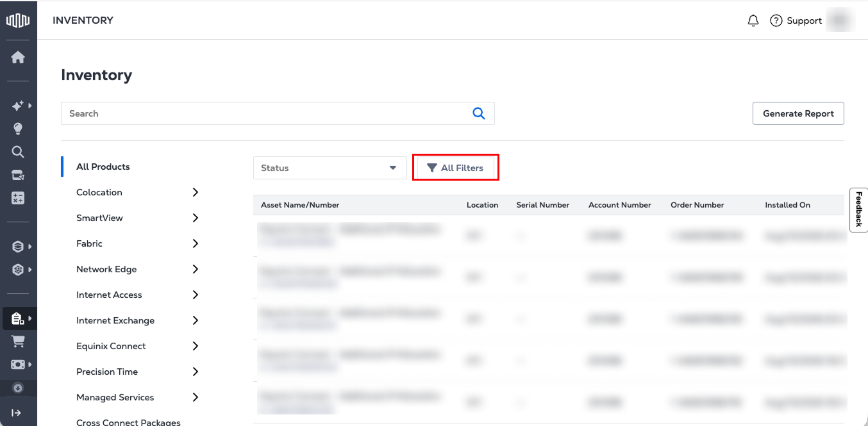
Task: Open Support help menu
Action: [796, 20]
